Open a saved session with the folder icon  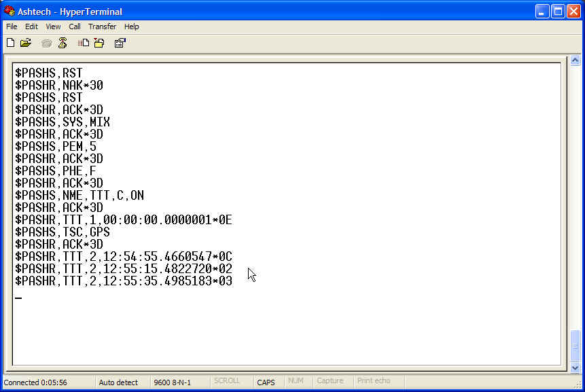click(26, 43)
